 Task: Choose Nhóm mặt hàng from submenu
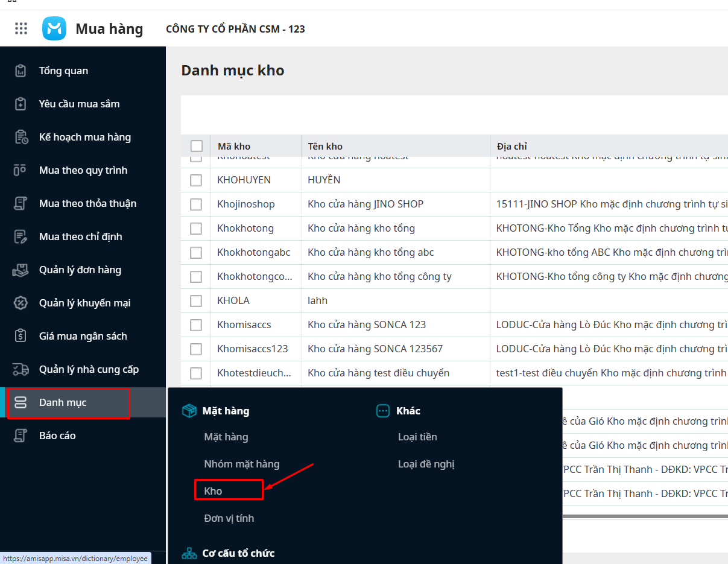click(242, 464)
